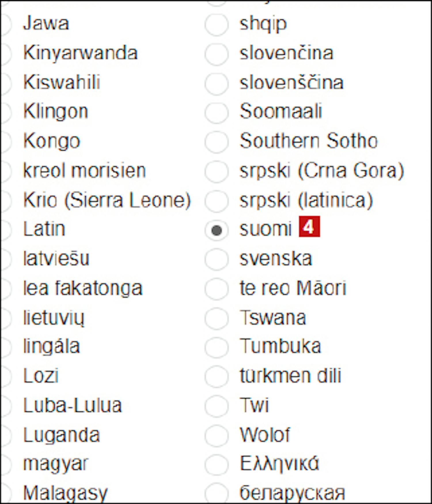Screen dimensions: 432x504
Task: Select Southern Sotho radio button
Action: (x=217, y=142)
